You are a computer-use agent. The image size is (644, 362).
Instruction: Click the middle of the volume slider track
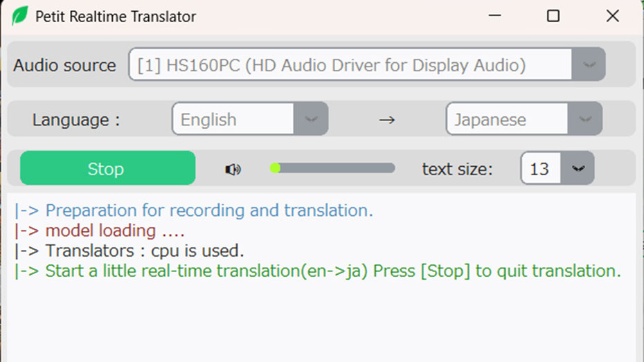pos(332,168)
